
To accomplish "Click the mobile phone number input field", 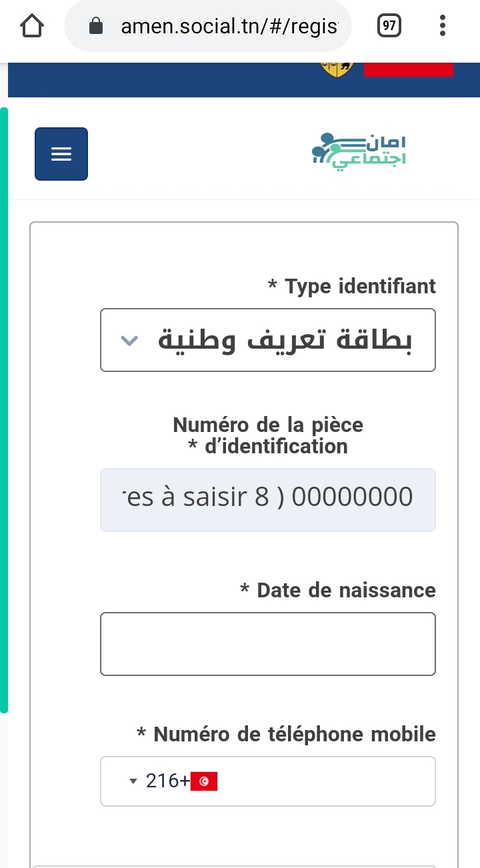I will point(268,781).
